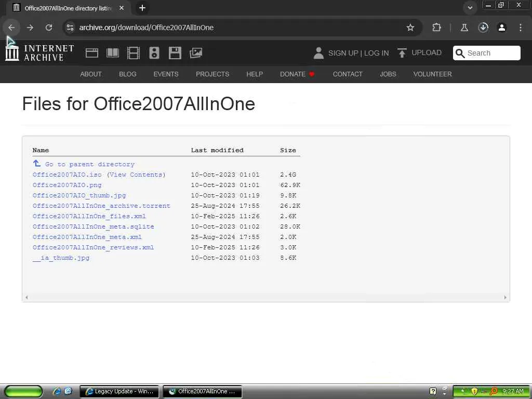Screen dimensions: 532x399
Task: Launch Internet Explorer quick launch icon
Action: point(57,391)
